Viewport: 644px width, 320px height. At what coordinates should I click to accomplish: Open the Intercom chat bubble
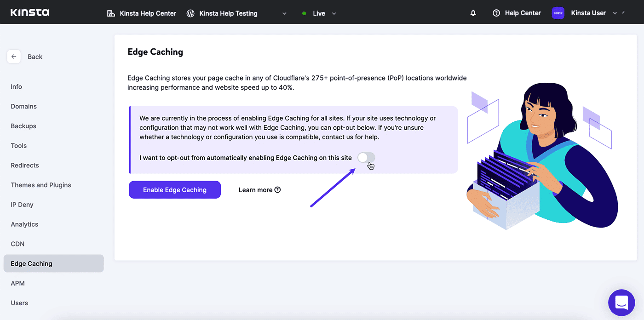click(x=621, y=303)
